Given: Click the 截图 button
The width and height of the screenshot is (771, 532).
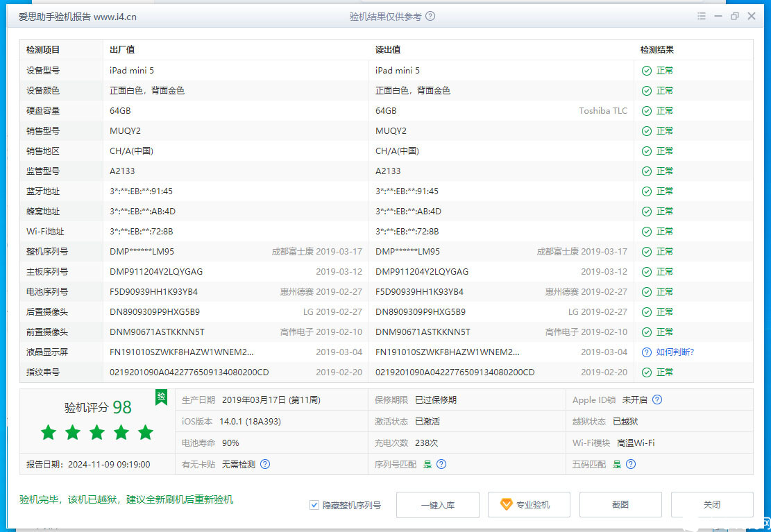Looking at the screenshot, I should point(620,505).
